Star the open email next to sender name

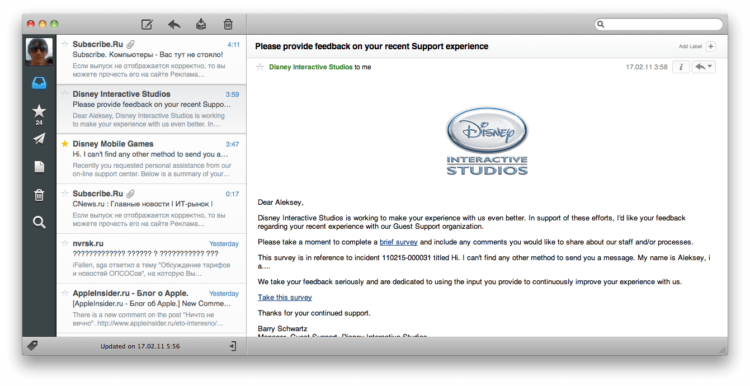tap(260, 67)
